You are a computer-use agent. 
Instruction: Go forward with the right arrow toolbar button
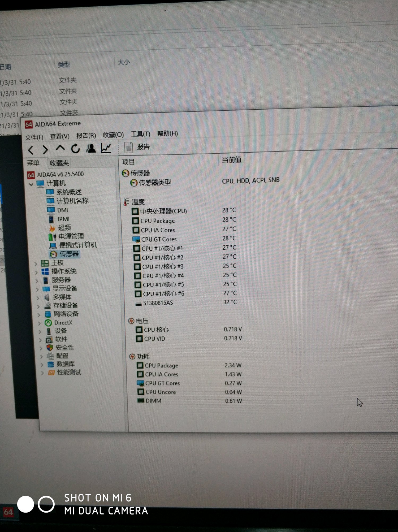pyautogui.click(x=45, y=150)
